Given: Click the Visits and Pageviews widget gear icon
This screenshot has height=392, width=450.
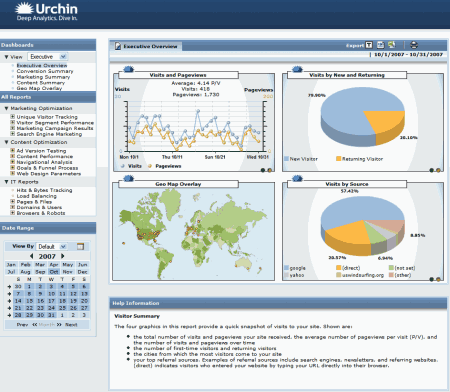Looking at the screenshot, I should (x=129, y=69).
